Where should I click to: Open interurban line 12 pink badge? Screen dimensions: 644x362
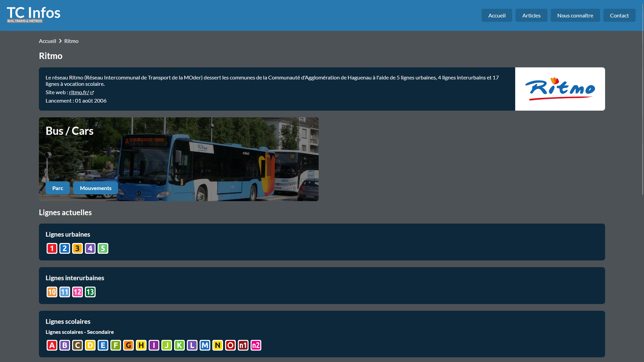(x=77, y=292)
